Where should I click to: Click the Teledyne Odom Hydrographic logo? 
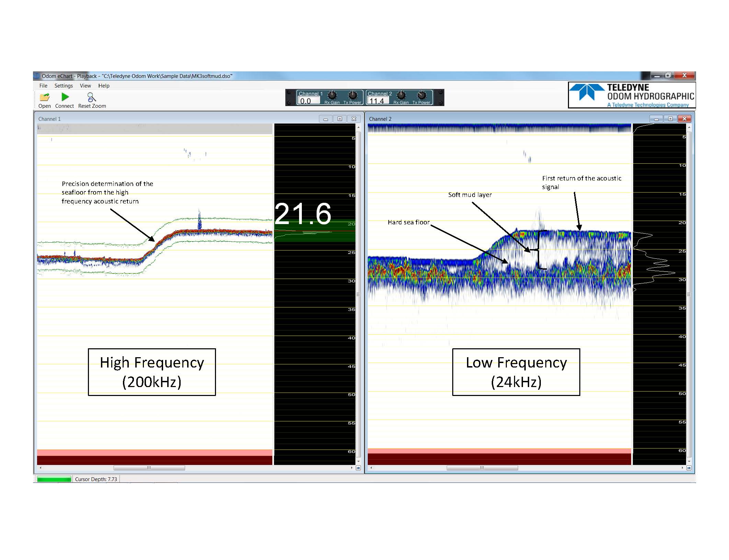631,95
